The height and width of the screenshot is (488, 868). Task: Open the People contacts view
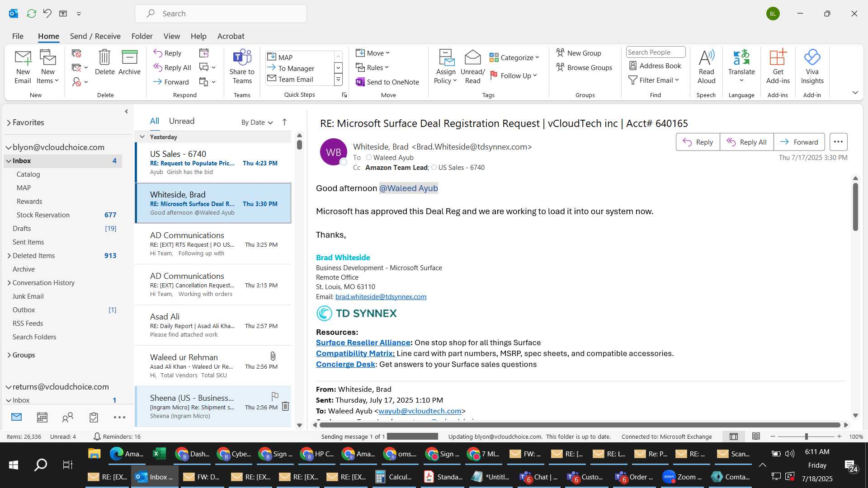[68, 417]
